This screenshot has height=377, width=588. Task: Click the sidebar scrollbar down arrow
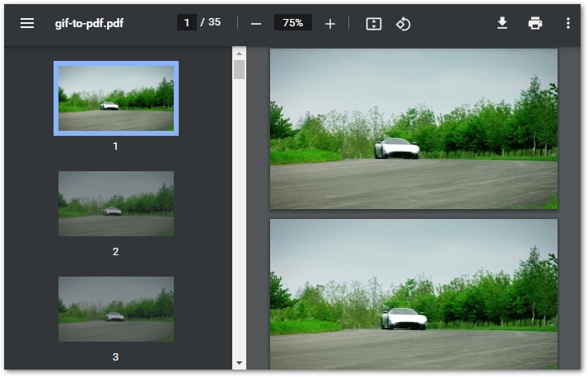point(240,362)
